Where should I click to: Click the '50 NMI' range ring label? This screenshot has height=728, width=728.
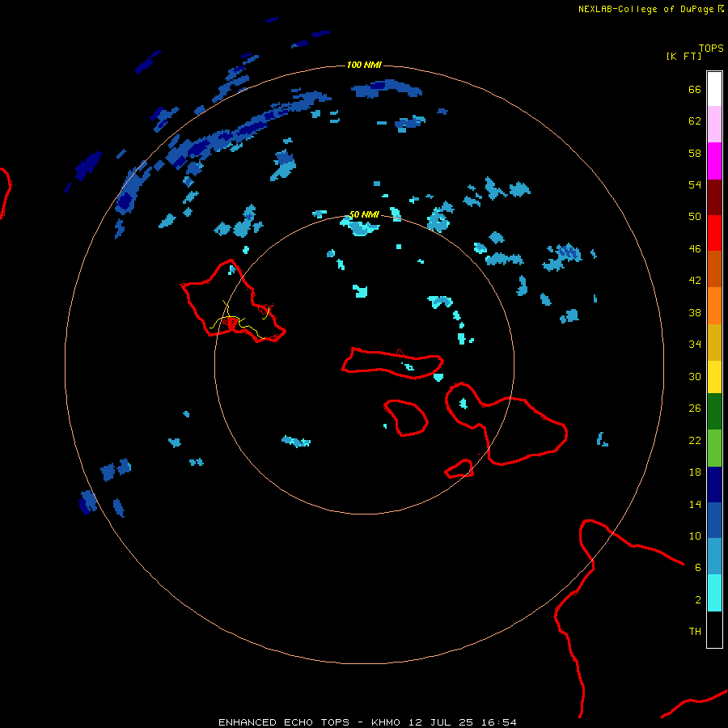pyautogui.click(x=364, y=214)
